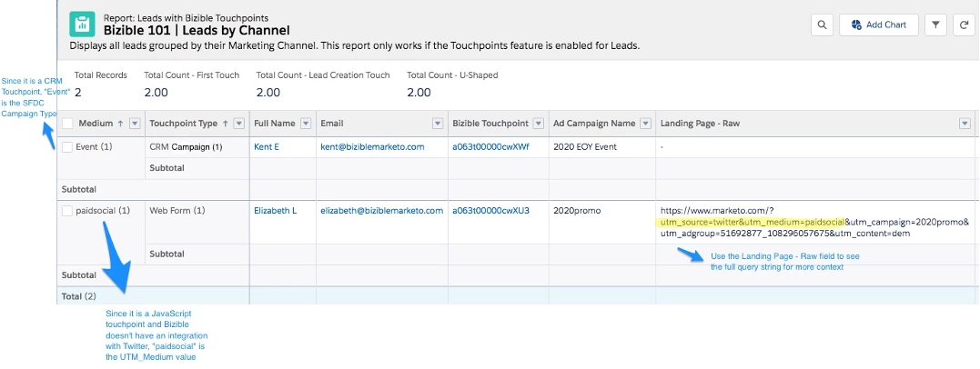Open the Kent E lead link
This screenshot has height=369, width=980.
(267, 147)
